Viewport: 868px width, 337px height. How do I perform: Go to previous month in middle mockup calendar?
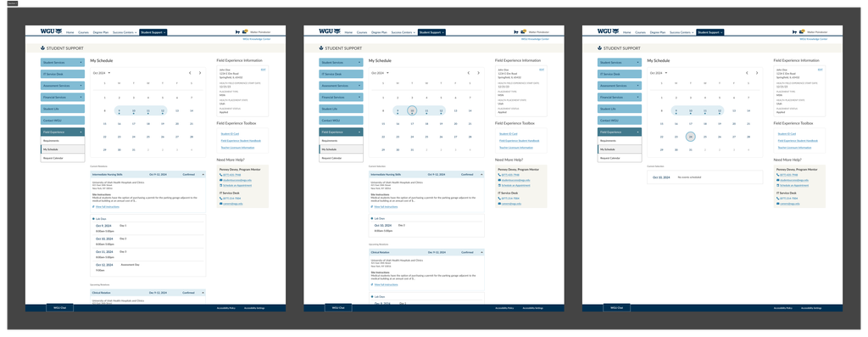(x=468, y=73)
